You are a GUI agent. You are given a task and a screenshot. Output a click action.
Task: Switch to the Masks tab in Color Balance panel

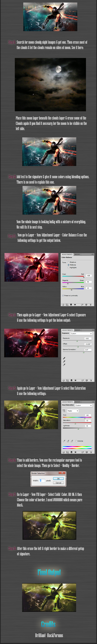click(x=77, y=254)
